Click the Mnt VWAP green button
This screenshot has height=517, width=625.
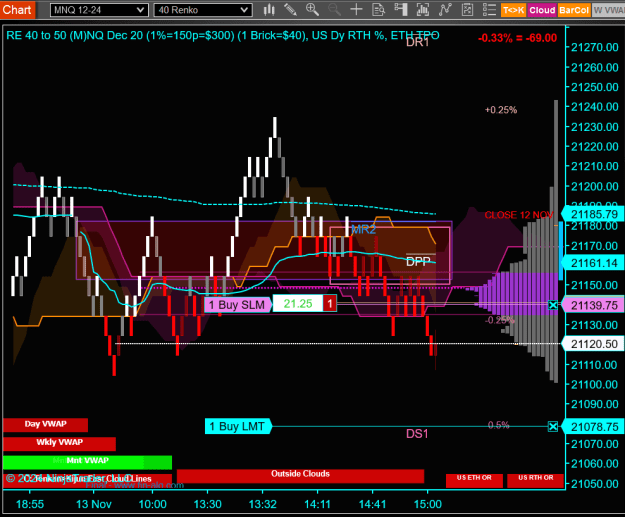pos(87,462)
